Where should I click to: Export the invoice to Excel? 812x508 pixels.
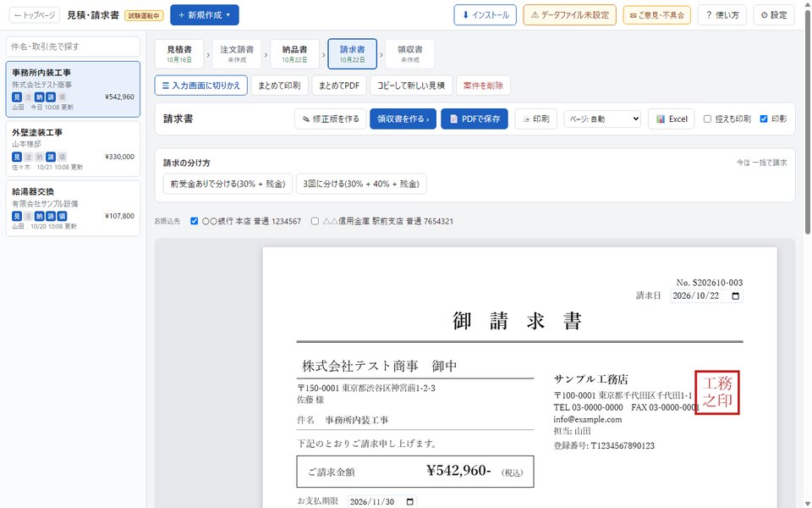tap(671, 119)
